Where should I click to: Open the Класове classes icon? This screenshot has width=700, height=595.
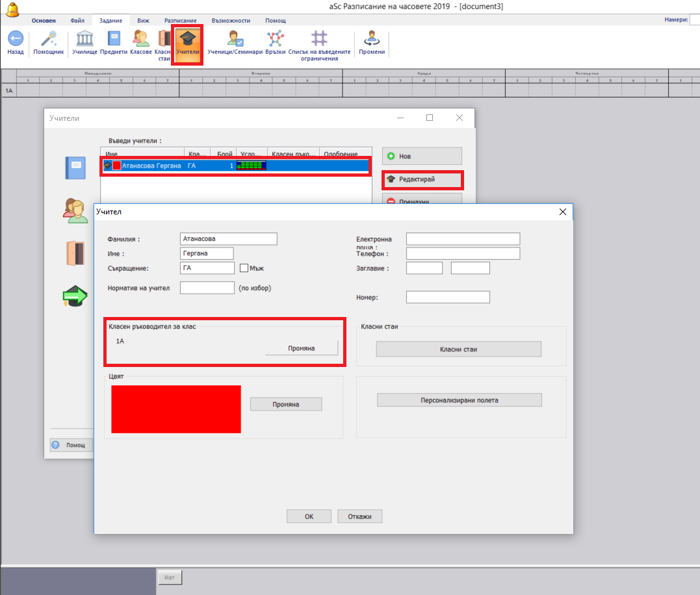click(141, 39)
